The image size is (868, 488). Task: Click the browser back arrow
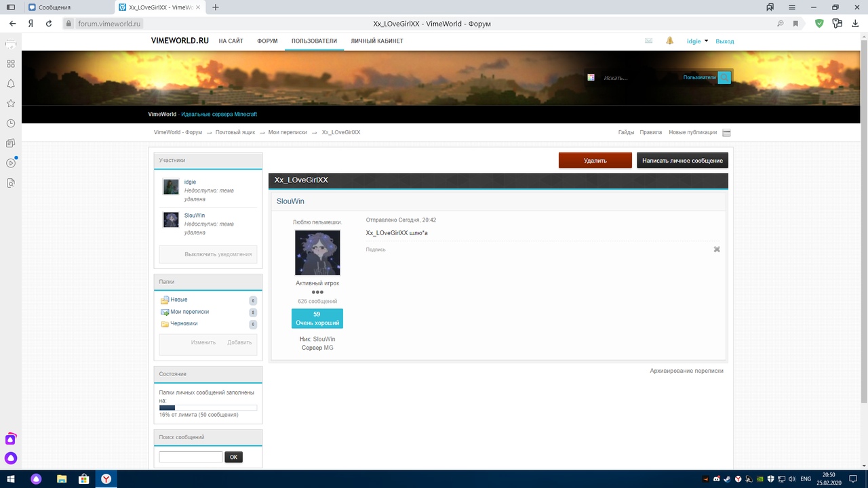click(12, 23)
